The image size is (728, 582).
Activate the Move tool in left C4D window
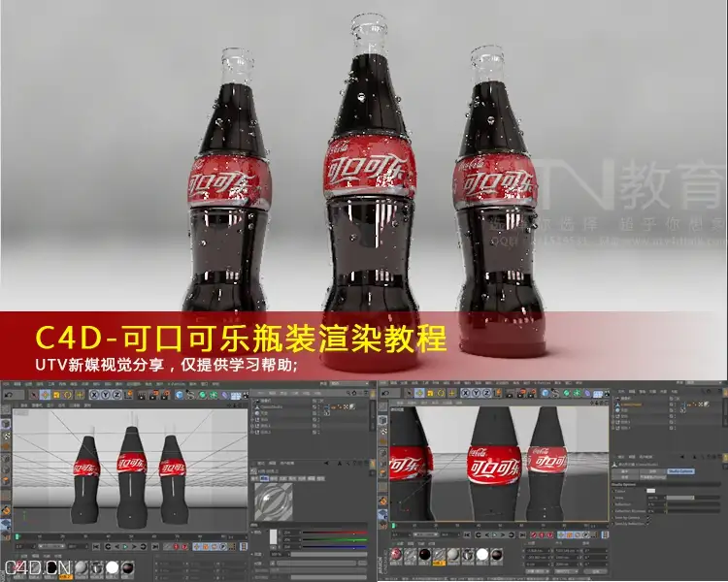(x=45, y=395)
